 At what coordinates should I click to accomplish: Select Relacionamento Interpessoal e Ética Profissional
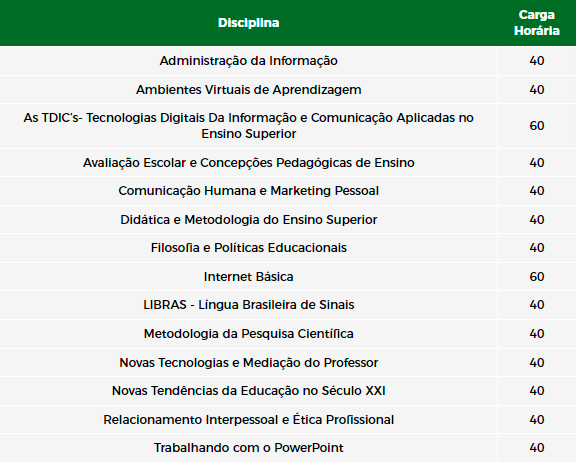(x=249, y=420)
